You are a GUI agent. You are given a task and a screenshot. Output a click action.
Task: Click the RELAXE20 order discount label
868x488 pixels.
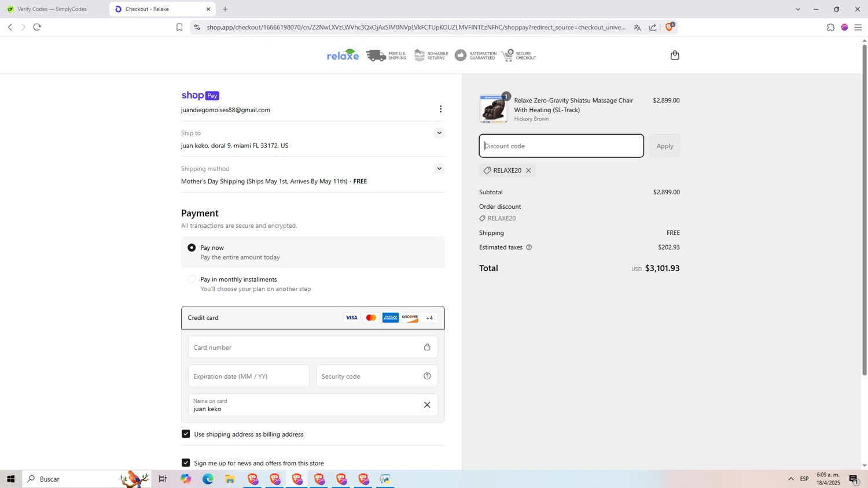click(502, 219)
